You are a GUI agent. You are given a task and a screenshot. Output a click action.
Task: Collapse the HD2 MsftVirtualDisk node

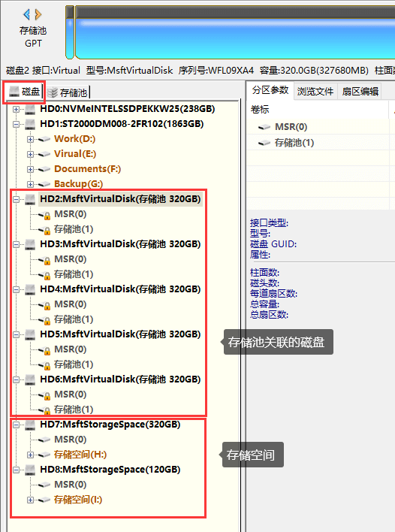click(x=16, y=200)
